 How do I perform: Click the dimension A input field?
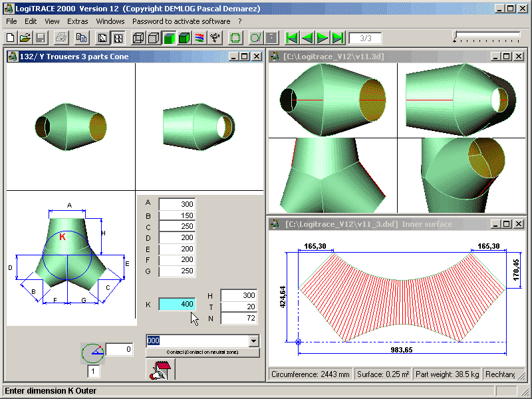[x=177, y=204]
